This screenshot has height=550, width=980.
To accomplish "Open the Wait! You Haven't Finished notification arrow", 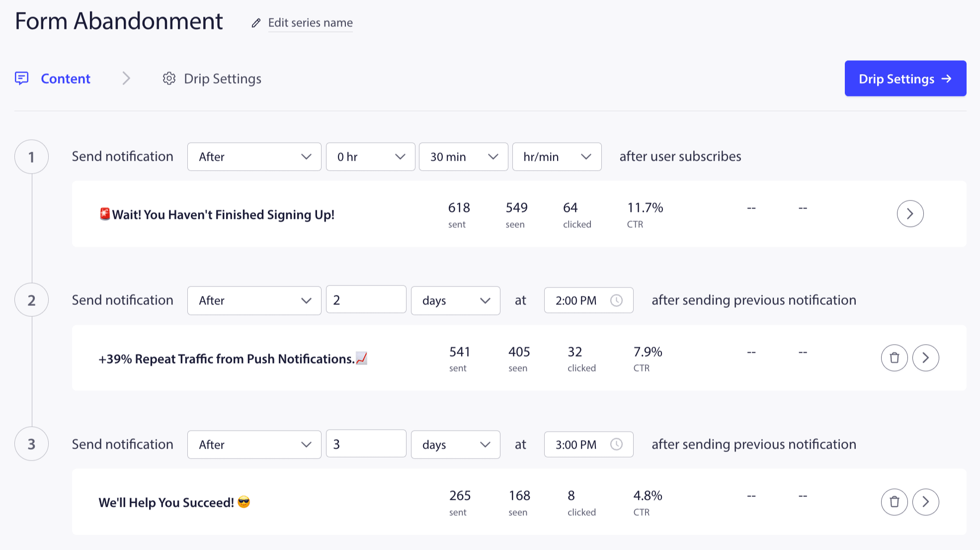I will click(x=910, y=214).
